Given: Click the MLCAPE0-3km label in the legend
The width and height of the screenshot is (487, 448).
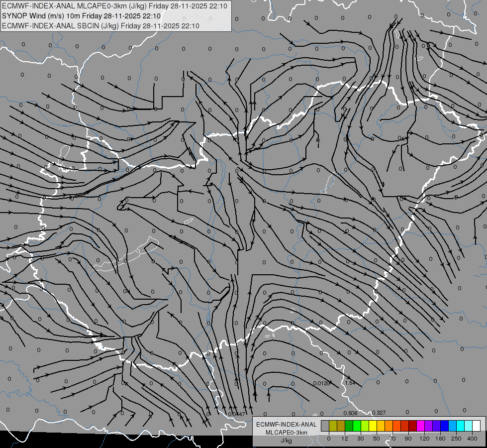Looking at the screenshot, I should pyautogui.click(x=286, y=433).
